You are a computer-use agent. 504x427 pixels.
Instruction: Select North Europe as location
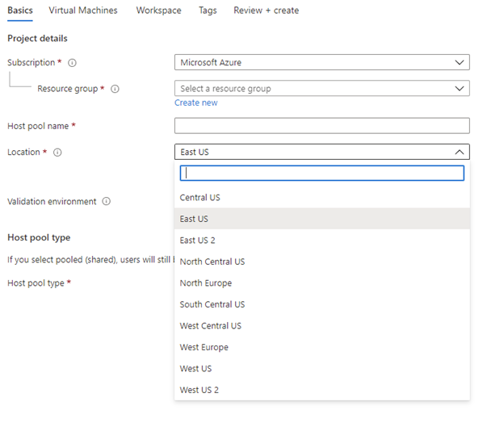click(322, 283)
